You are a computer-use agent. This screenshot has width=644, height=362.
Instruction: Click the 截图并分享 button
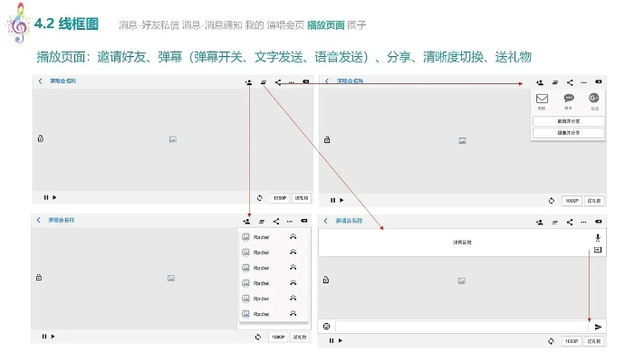click(x=568, y=120)
